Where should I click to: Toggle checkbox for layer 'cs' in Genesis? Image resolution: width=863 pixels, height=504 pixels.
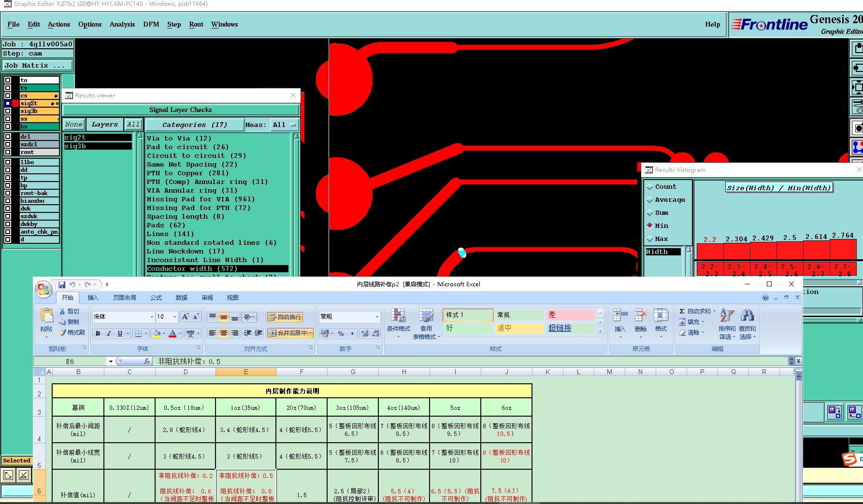pos(8,96)
